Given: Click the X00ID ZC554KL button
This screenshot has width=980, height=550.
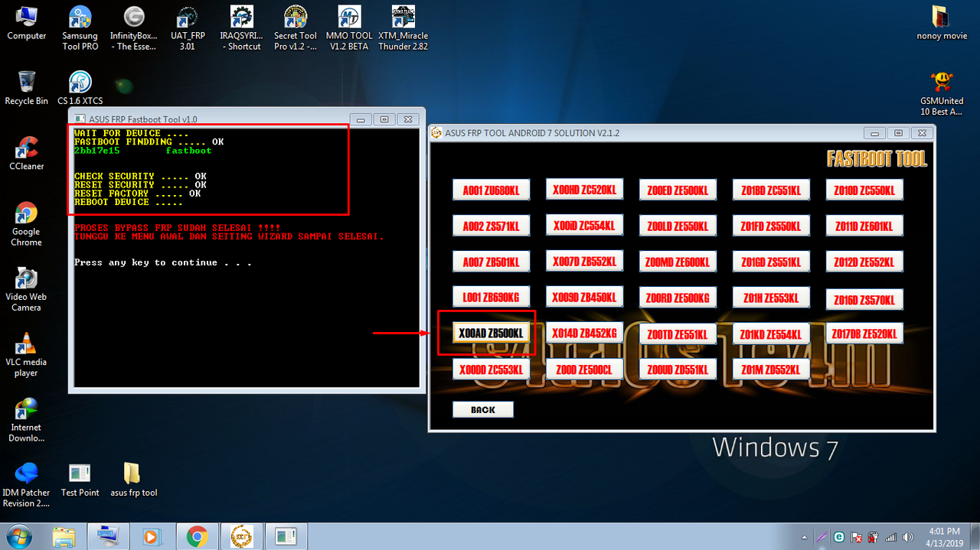Looking at the screenshot, I should [584, 224].
